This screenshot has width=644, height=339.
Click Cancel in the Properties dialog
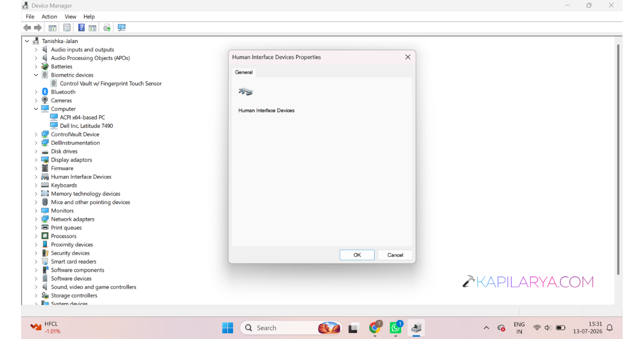coord(395,255)
